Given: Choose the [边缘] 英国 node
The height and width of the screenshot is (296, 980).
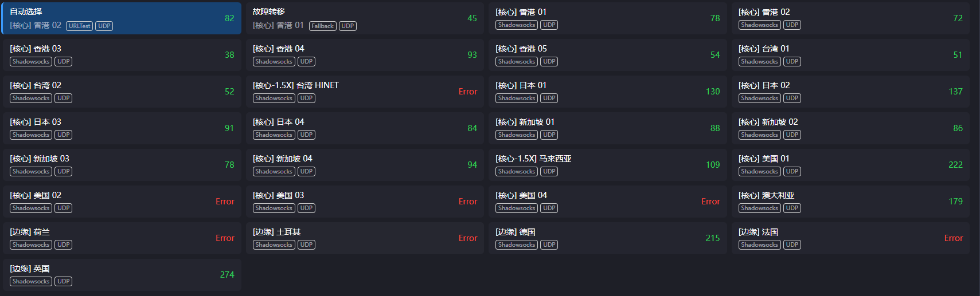Looking at the screenshot, I should 122,275.
